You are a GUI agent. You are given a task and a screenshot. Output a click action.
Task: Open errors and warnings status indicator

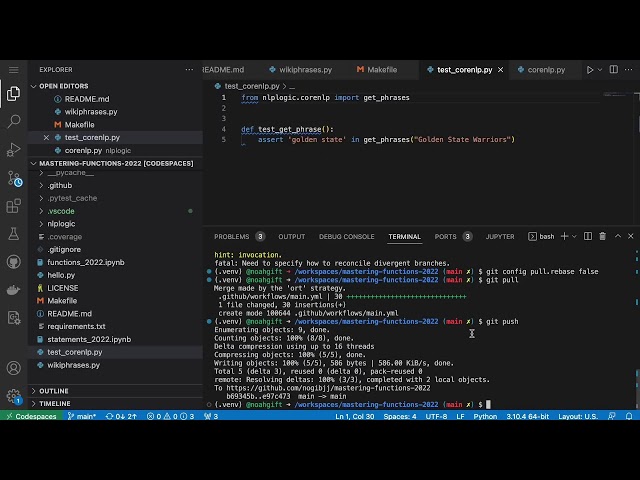[x=171, y=416]
